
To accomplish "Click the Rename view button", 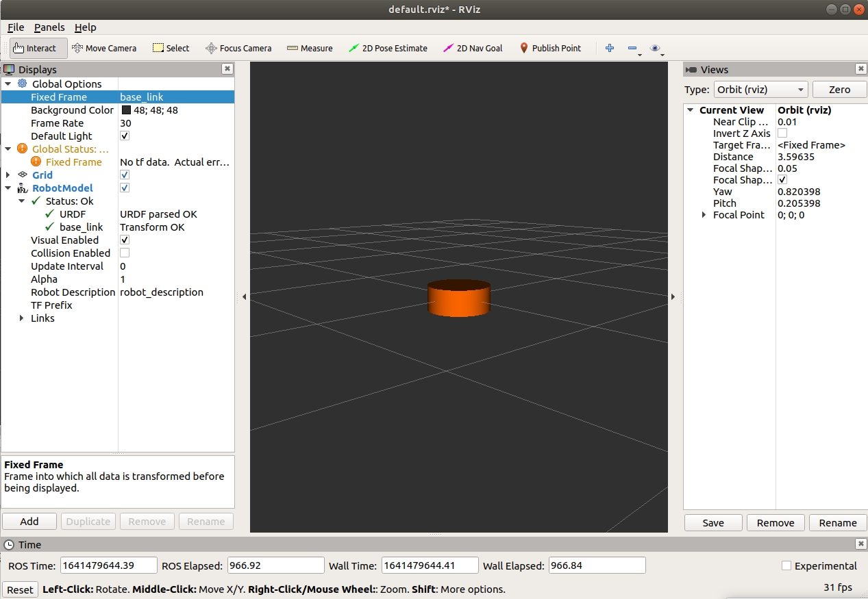I will [x=838, y=523].
